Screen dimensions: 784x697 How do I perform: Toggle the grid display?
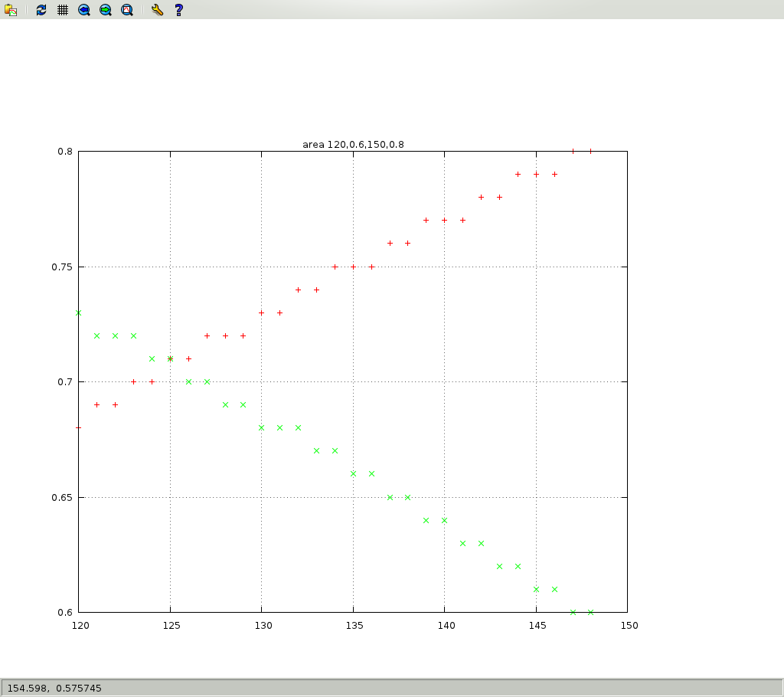pos(63,10)
